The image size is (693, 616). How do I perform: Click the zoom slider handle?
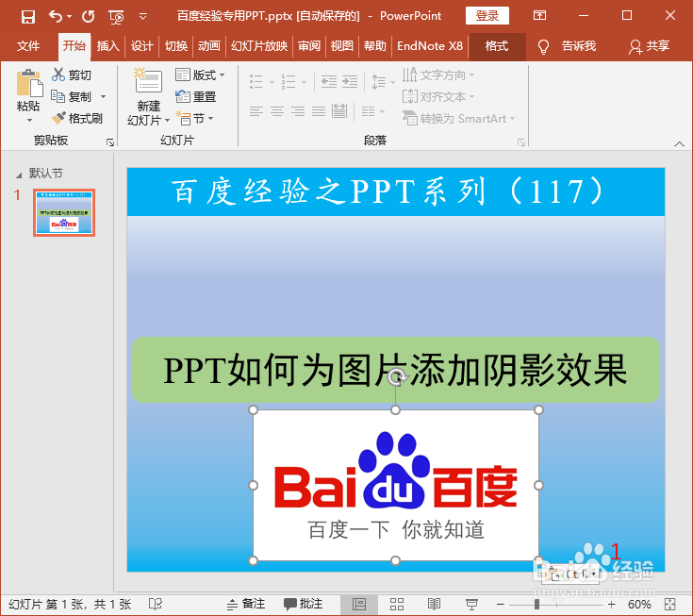click(x=536, y=604)
